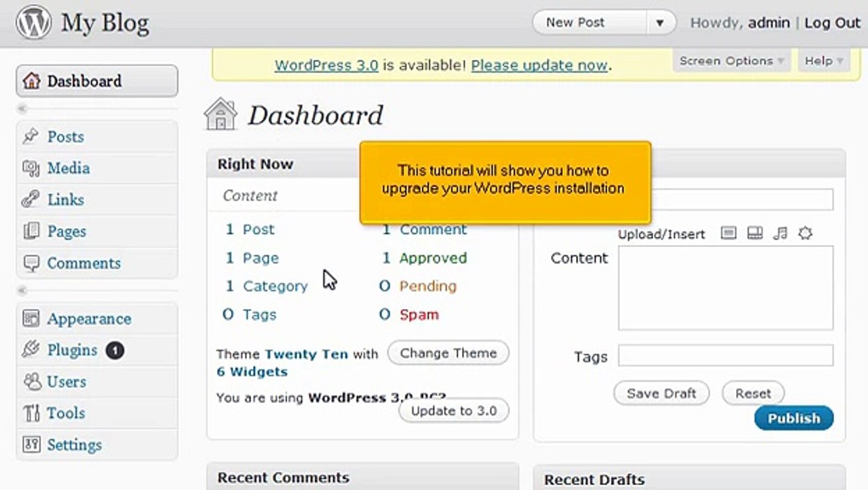Click the Pages icon in sidebar
The height and width of the screenshot is (490, 868).
[x=31, y=231]
